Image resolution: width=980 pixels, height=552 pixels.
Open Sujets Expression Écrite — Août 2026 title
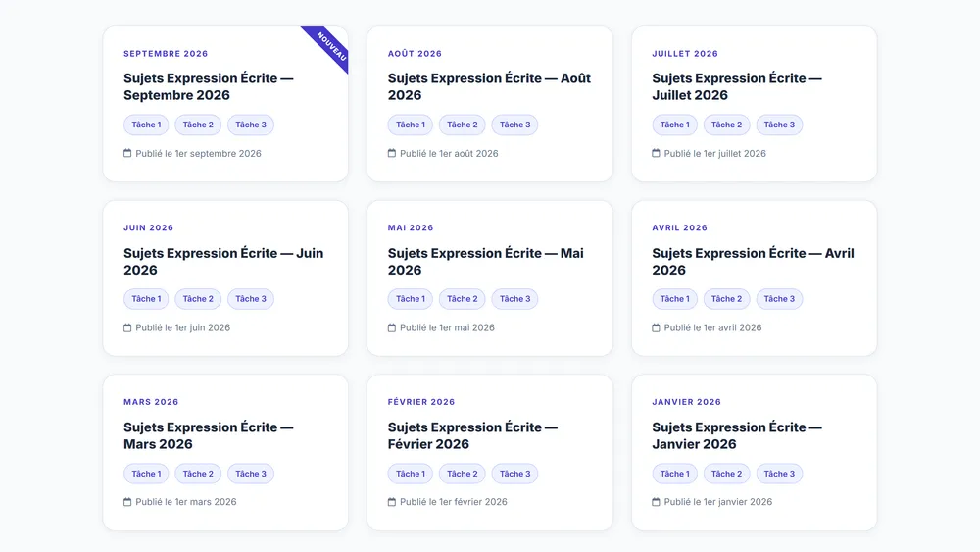(489, 86)
